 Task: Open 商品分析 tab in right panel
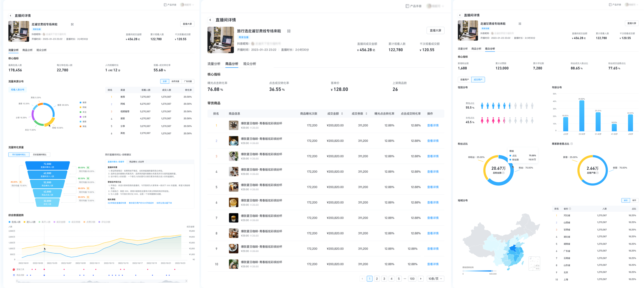coord(476,49)
